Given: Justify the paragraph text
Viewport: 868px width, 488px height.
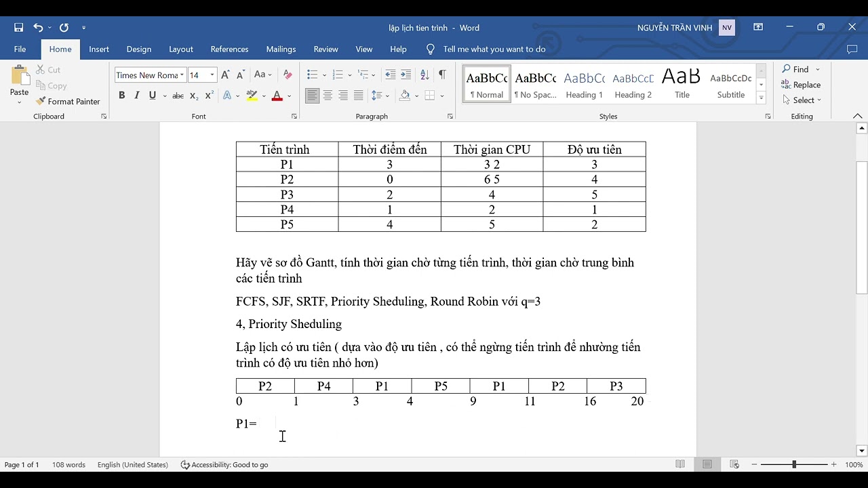Looking at the screenshot, I should click(x=358, y=96).
